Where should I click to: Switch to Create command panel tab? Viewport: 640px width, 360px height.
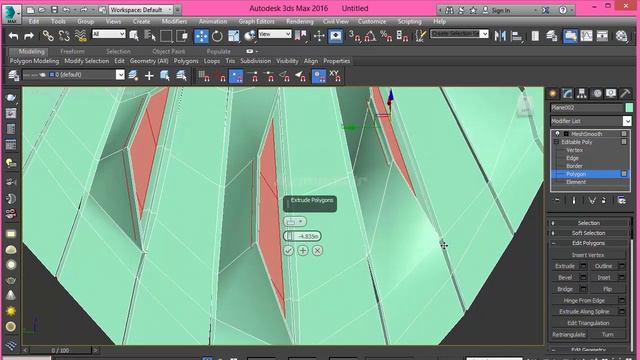point(553,93)
